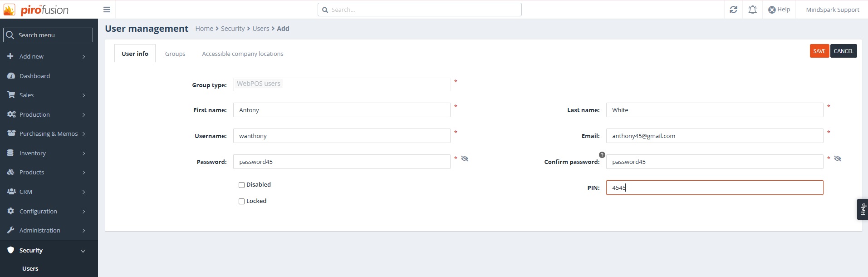Open the vertical Help side tab
The height and width of the screenshot is (277, 868).
point(863,209)
